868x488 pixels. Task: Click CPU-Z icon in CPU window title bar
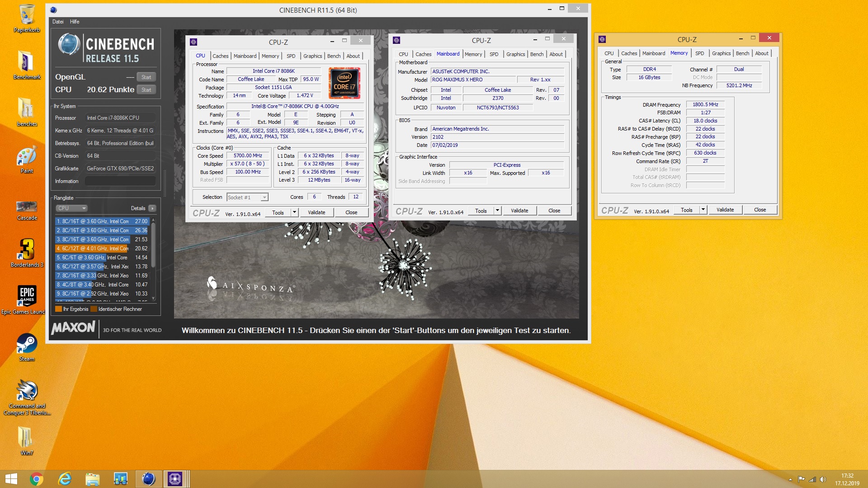(193, 42)
